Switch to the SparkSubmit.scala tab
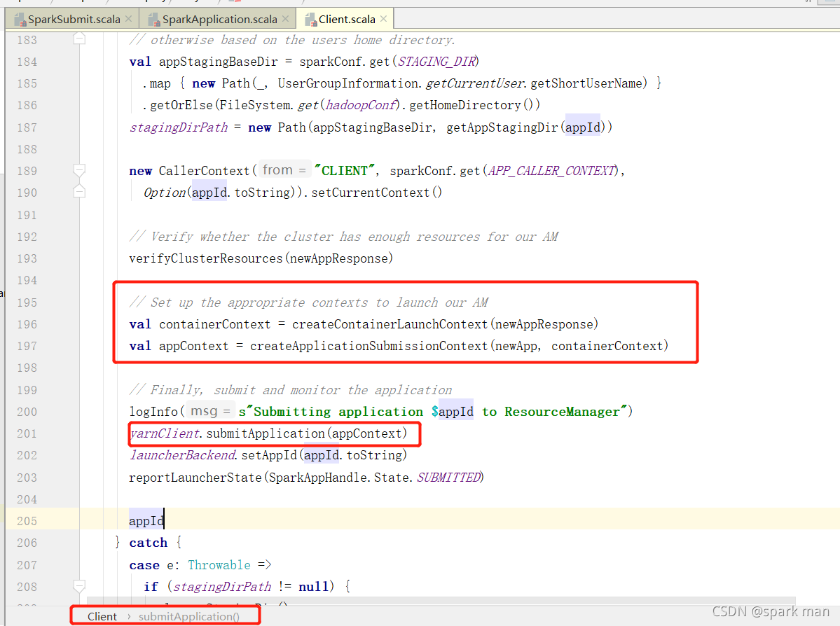 pos(74,20)
